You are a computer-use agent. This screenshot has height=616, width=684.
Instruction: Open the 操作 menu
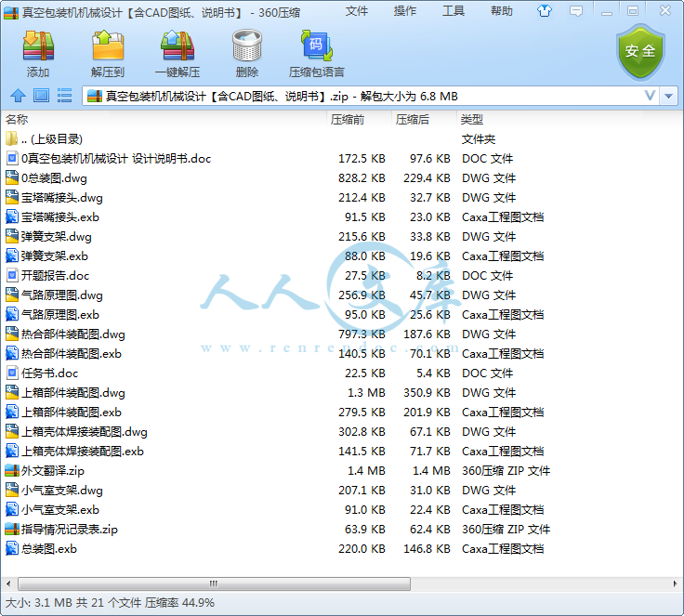(x=405, y=11)
